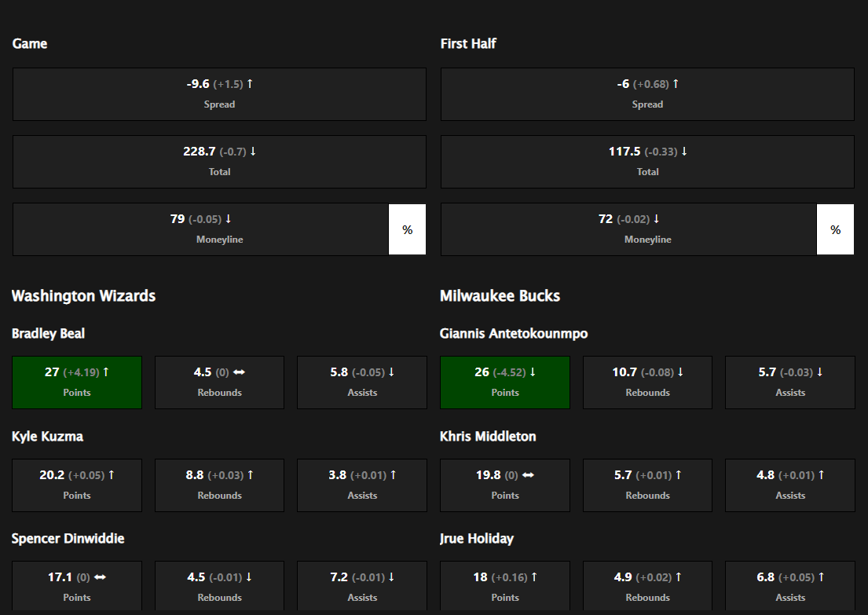
Task: Toggle First Half moneyline percent button
Action: pos(835,229)
